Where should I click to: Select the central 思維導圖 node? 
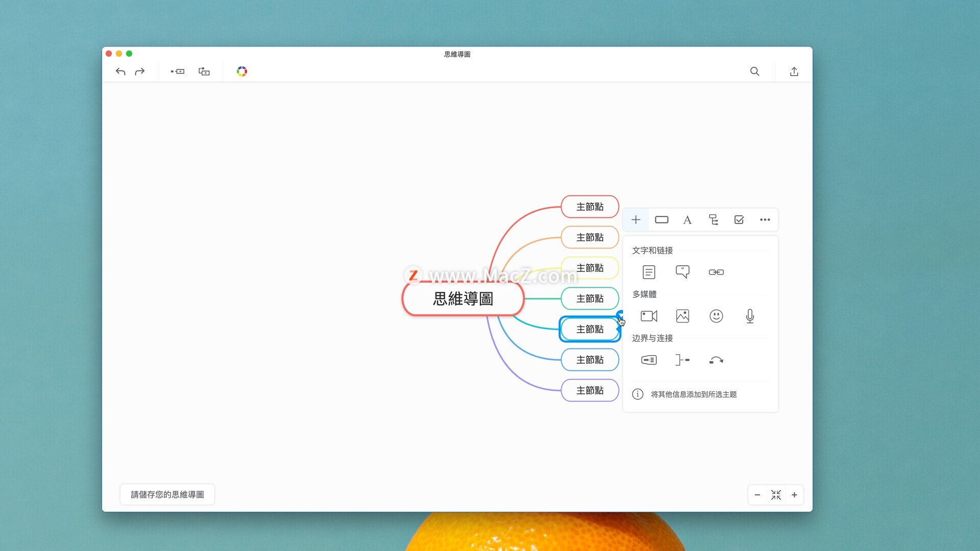463,299
